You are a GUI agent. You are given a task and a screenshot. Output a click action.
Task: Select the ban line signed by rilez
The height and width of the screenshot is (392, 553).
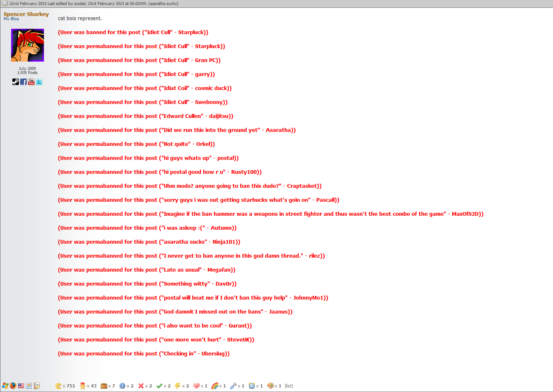(x=191, y=256)
